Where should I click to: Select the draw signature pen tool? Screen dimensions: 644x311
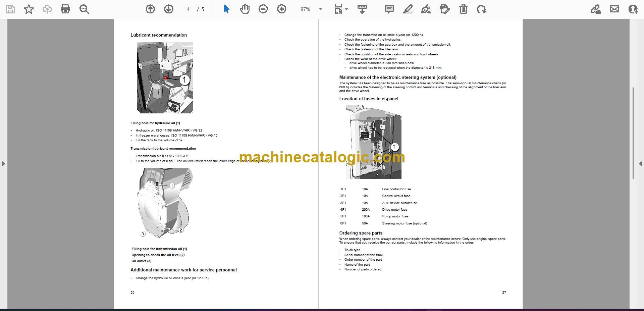coord(426,9)
